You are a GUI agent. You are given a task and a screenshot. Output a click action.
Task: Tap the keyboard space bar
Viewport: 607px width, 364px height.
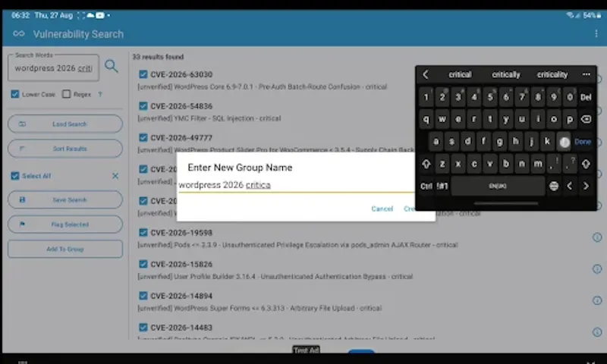coord(498,187)
